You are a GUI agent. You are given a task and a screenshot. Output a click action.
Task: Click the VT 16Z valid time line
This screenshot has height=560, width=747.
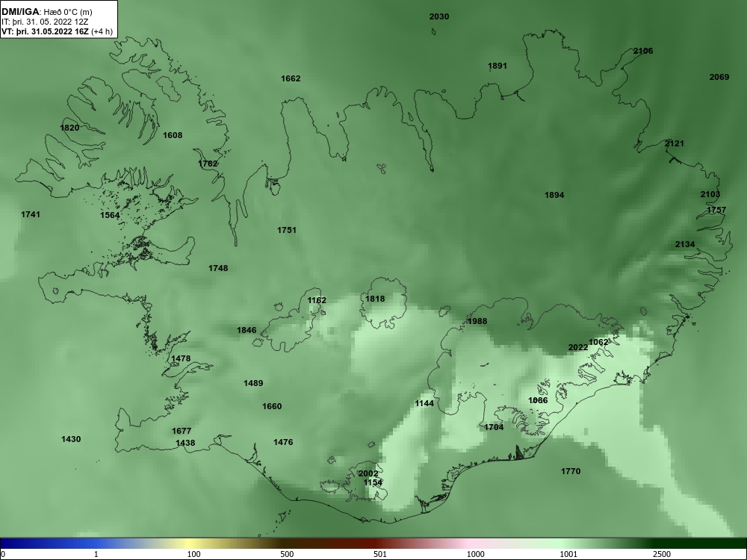[x=58, y=32]
